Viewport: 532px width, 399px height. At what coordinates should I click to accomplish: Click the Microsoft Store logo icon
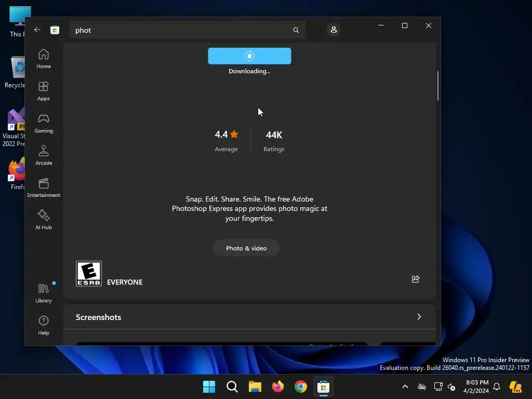[55, 30]
